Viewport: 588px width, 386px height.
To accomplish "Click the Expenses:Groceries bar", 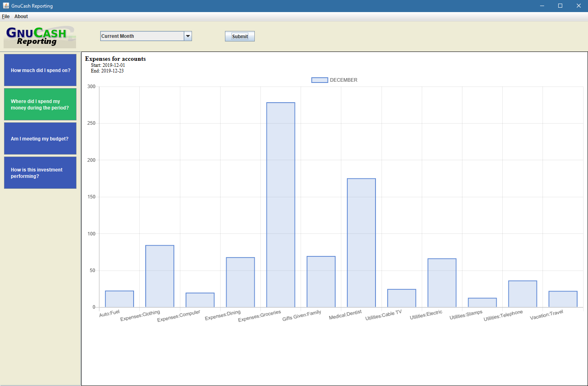I will coord(281,205).
